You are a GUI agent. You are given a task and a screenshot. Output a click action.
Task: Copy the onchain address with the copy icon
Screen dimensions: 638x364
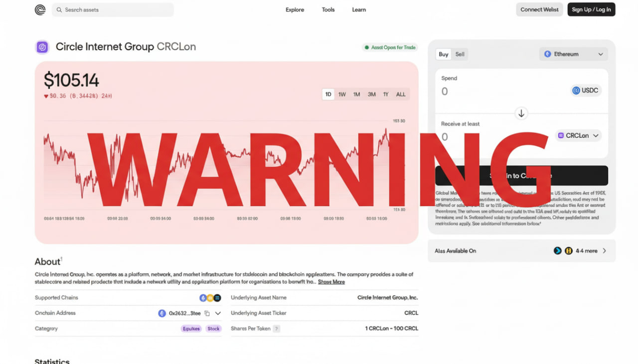[x=207, y=313]
